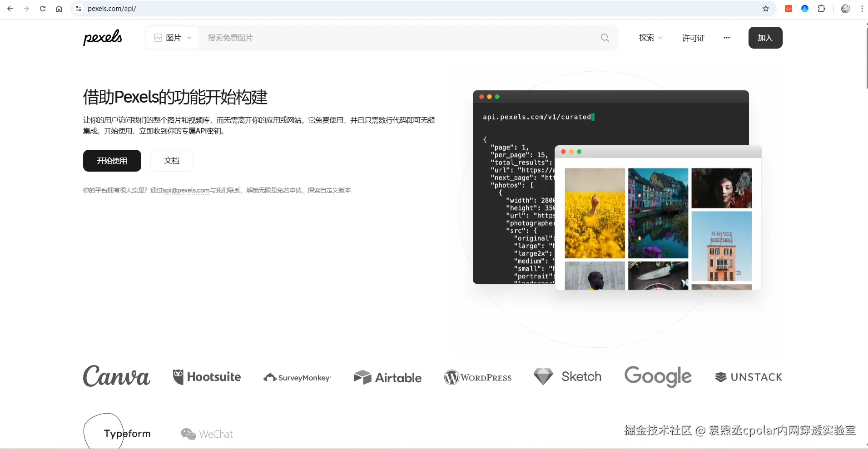The image size is (868, 449).
Task: Click the Airtable partner logo
Action: pyautogui.click(x=387, y=377)
